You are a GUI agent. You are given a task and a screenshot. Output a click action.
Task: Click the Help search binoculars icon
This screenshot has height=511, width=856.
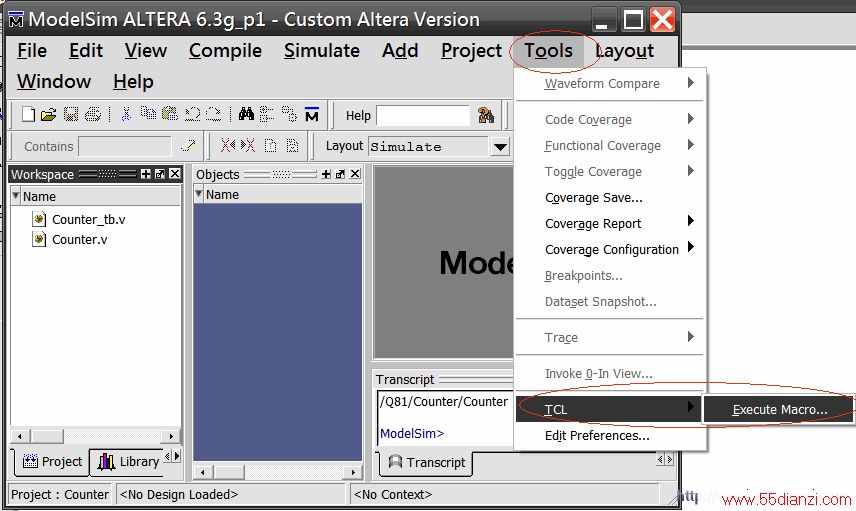[x=486, y=115]
